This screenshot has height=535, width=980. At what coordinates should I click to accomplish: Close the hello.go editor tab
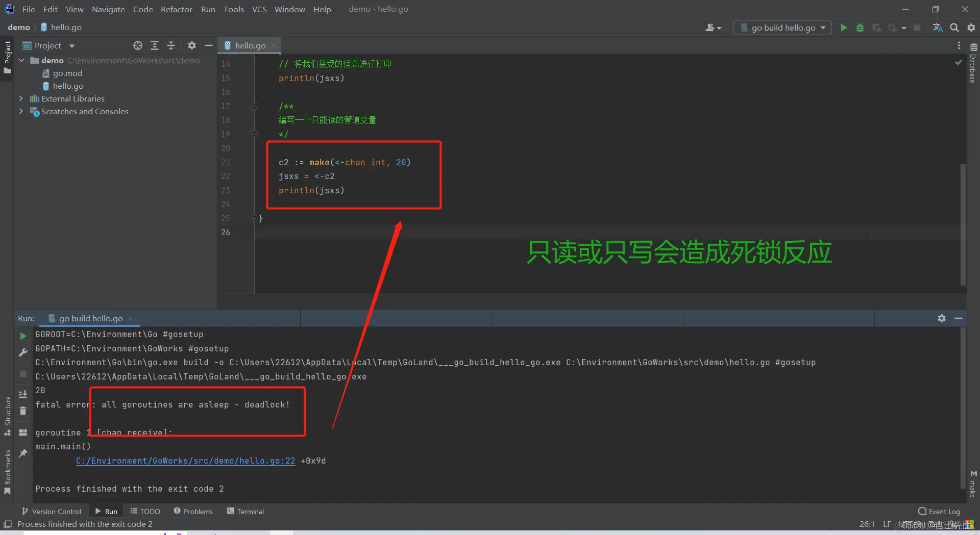tap(274, 45)
